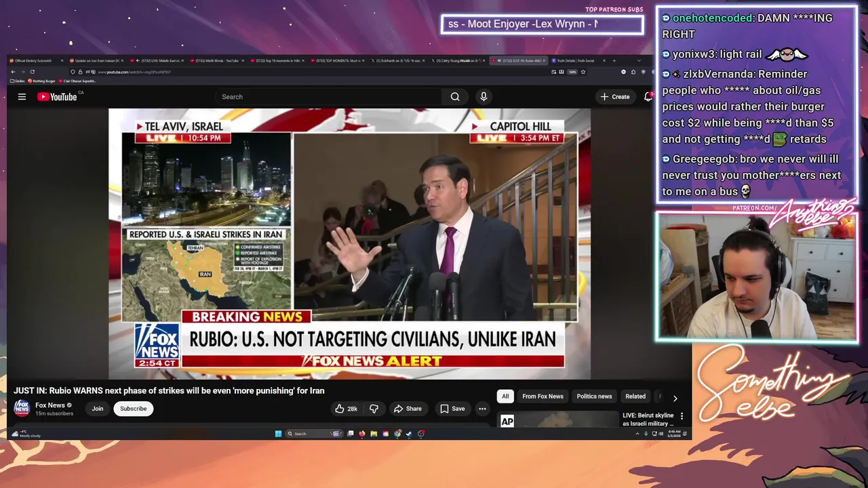Click the Windows taskbar Search box
This screenshot has width=868, height=488.
pyautogui.click(x=315, y=434)
